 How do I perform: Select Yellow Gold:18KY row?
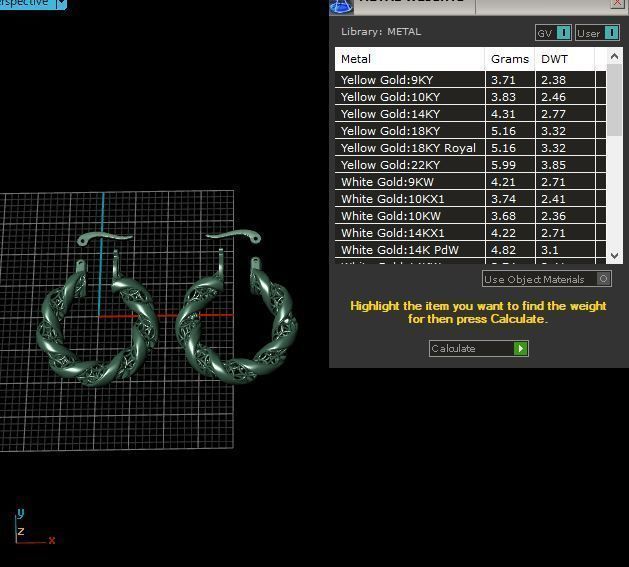pyautogui.click(x=471, y=131)
